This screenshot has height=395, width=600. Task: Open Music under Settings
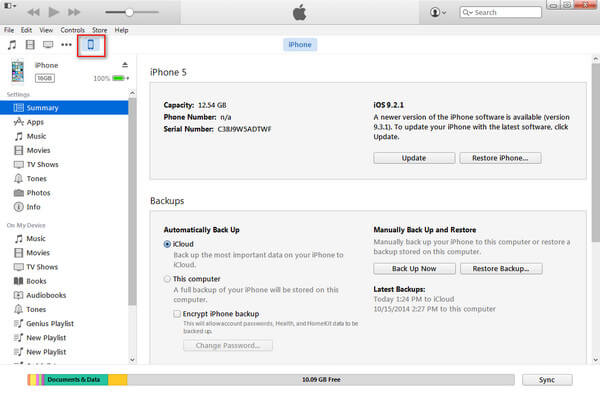coord(64,136)
